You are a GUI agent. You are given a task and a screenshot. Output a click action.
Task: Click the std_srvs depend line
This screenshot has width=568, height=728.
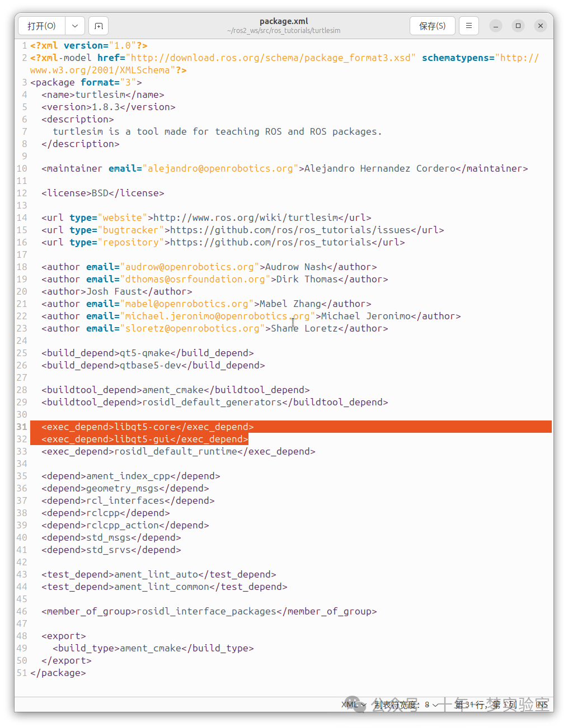[x=111, y=550]
